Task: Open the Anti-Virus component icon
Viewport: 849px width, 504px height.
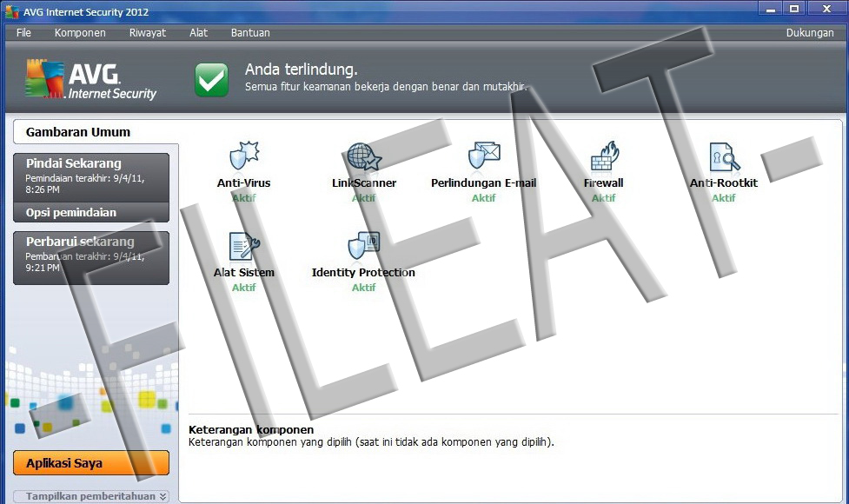Action: point(244,156)
